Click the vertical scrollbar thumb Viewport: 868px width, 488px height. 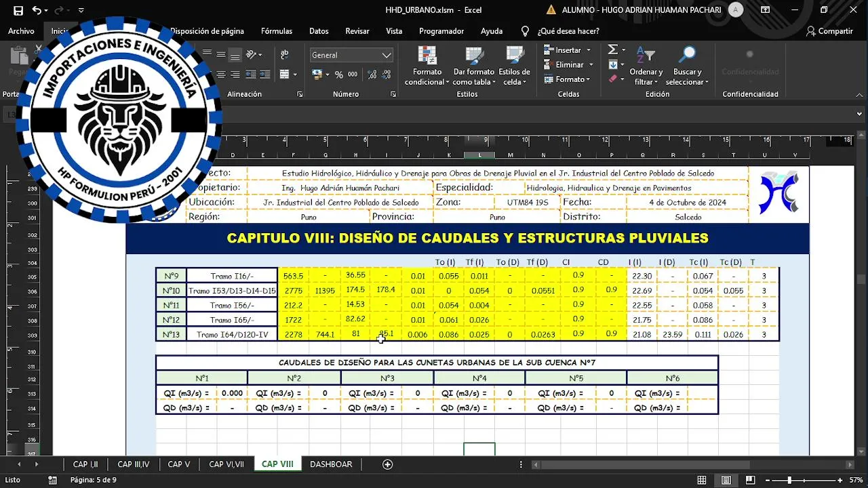pyautogui.click(x=861, y=279)
